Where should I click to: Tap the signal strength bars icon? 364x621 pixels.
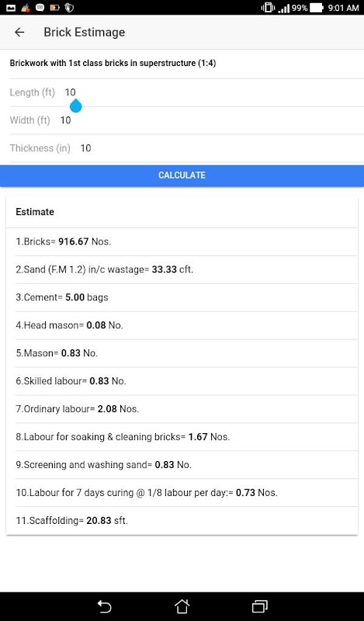click(283, 8)
